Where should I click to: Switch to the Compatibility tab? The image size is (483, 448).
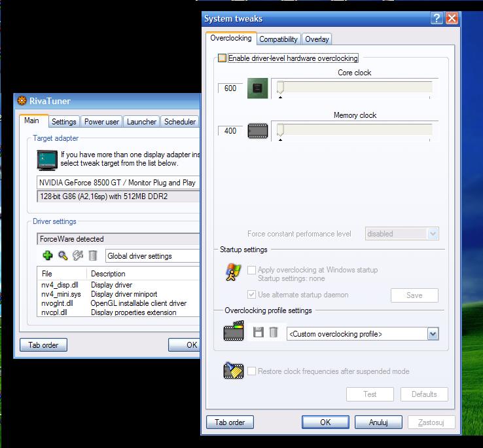click(x=278, y=39)
